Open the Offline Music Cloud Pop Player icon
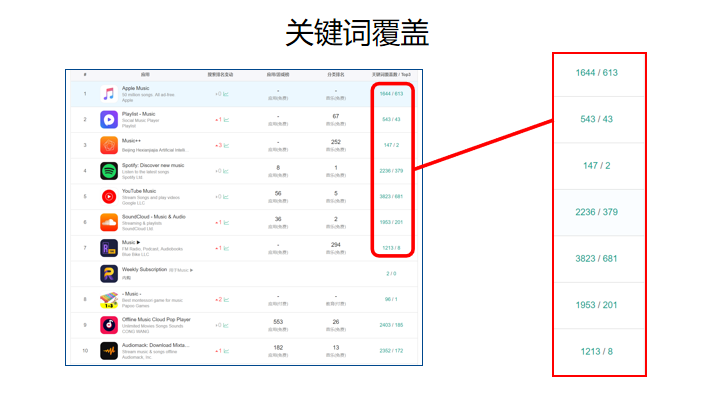This screenshot has width=719, height=402. (x=109, y=325)
